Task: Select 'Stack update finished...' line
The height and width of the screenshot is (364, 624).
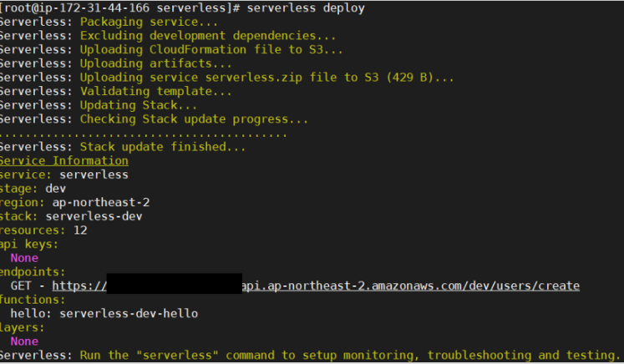Action: click(123, 147)
